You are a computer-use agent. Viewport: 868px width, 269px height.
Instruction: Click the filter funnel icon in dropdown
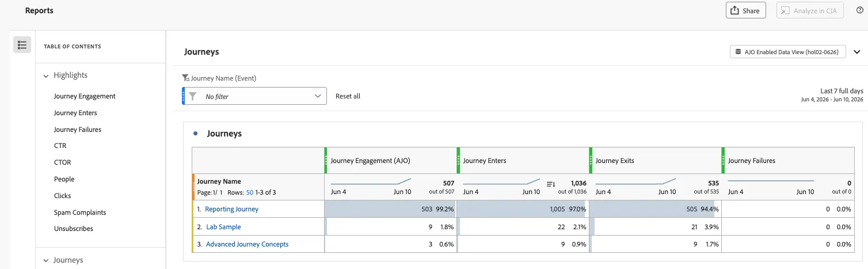click(x=193, y=96)
